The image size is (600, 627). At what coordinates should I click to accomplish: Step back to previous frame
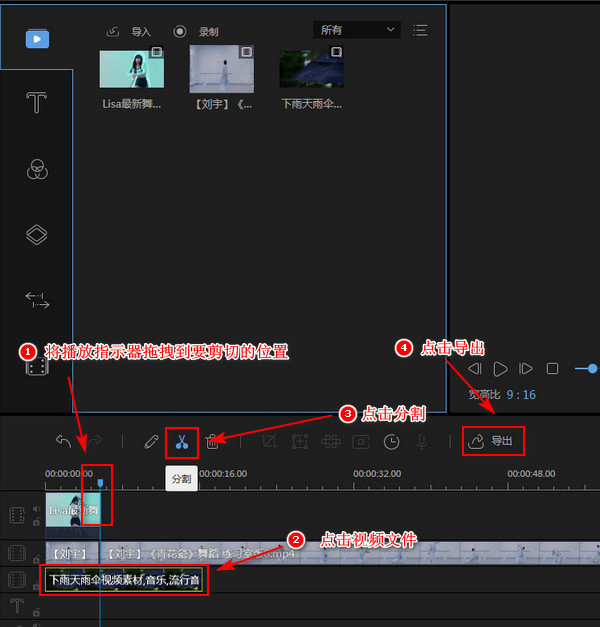click(x=475, y=368)
